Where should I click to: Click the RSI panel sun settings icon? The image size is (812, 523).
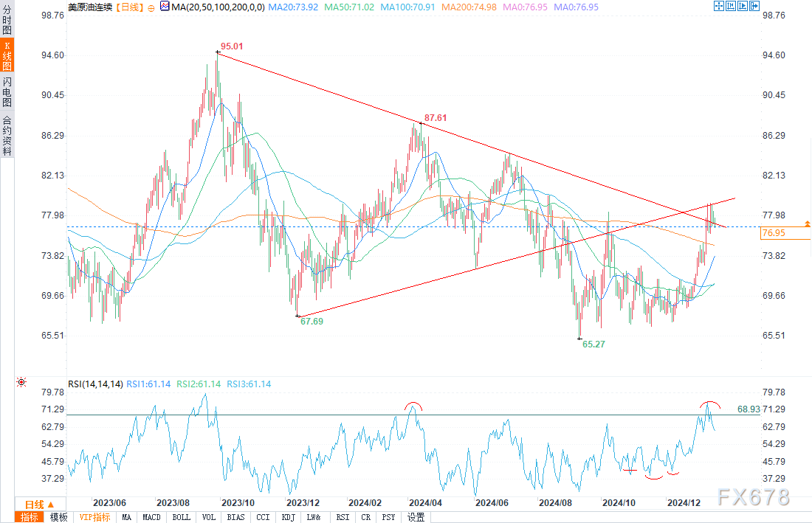pos(21,382)
